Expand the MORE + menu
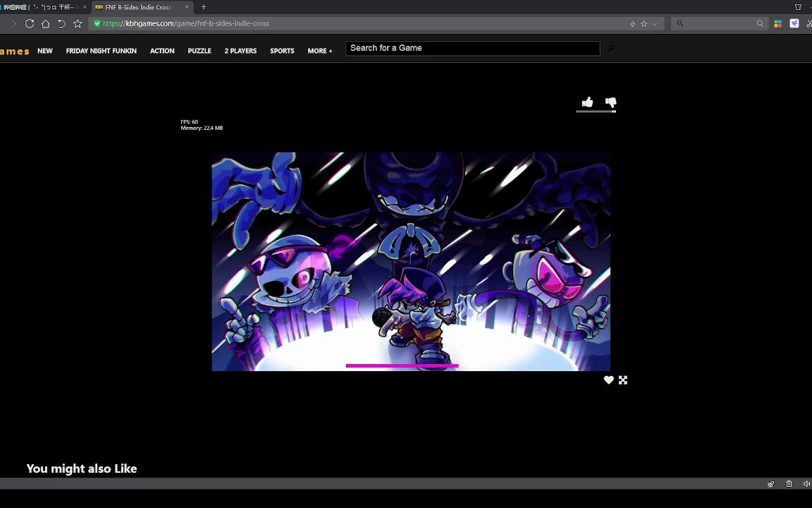Screen dimensions: 812x508 [x=320, y=51]
